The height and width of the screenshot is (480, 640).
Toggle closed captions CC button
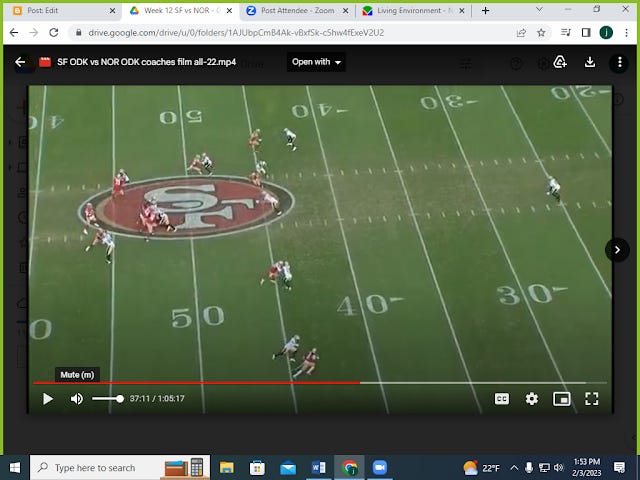[x=502, y=399]
